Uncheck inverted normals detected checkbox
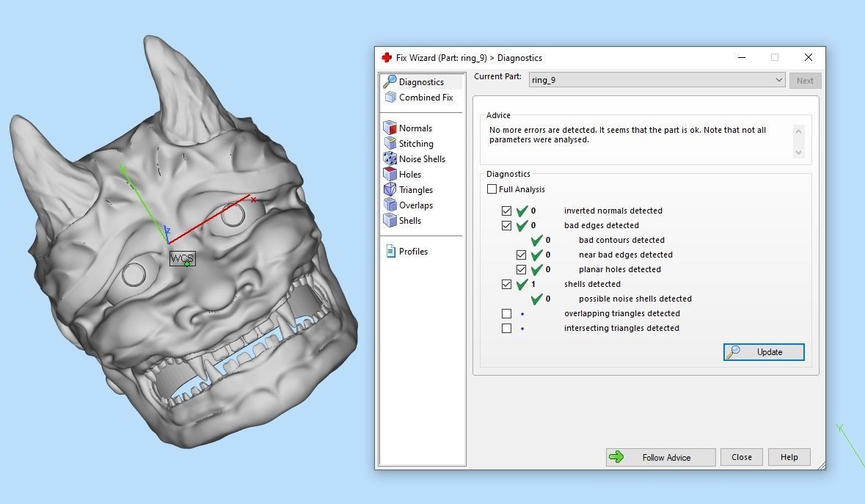This screenshot has height=504, width=865. pyautogui.click(x=506, y=211)
